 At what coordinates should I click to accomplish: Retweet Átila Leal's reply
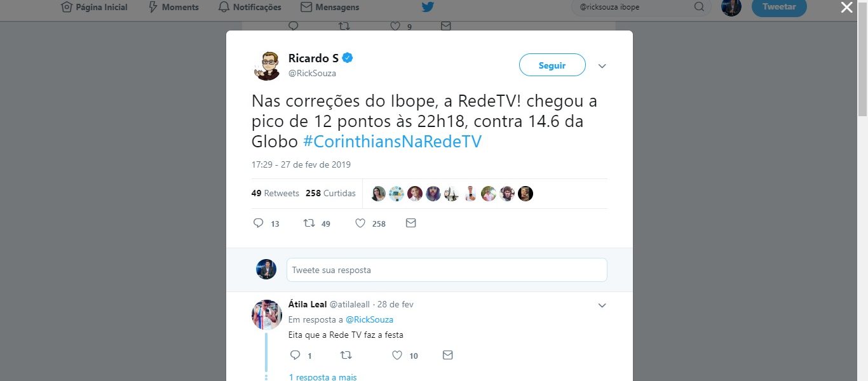[346, 355]
